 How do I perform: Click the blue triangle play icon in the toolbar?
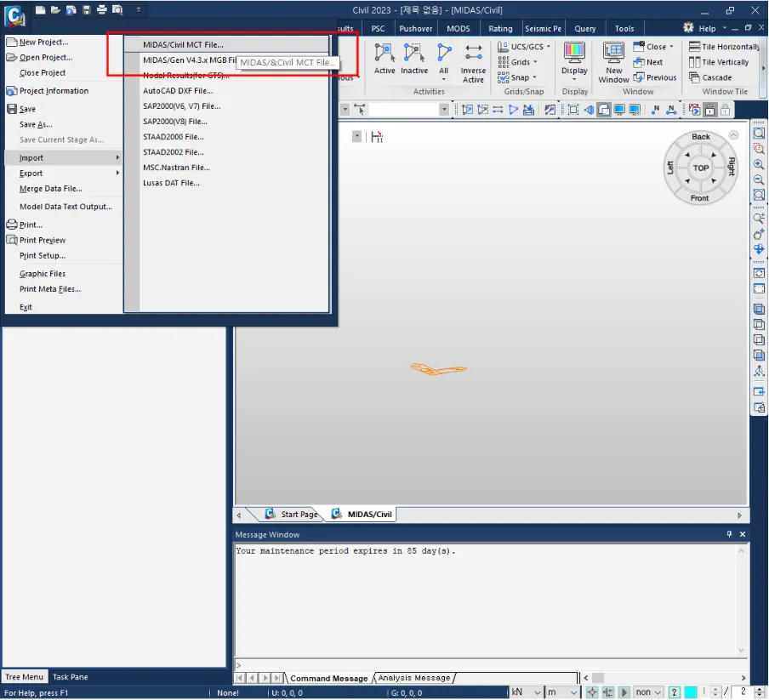pyautogui.click(x=513, y=110)
